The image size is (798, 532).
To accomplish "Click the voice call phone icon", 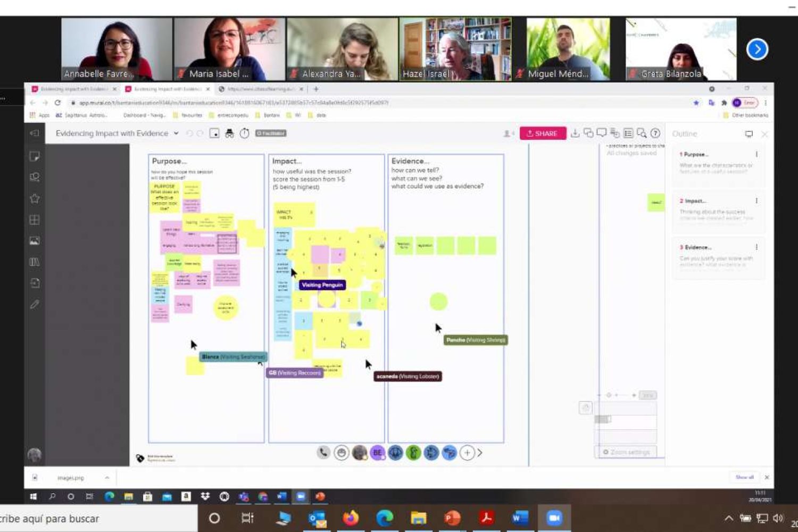I will (x=323, y=453).
